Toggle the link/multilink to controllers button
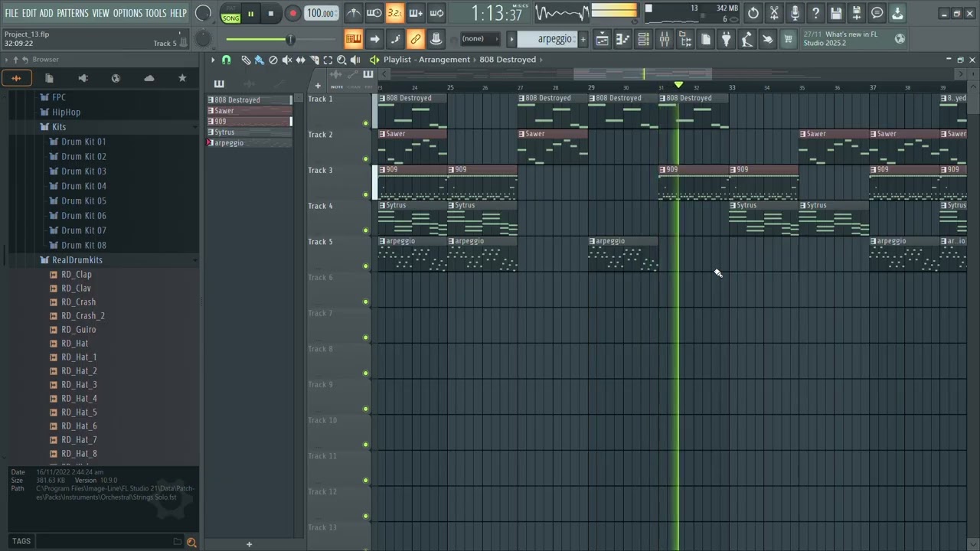 point(416,39)
